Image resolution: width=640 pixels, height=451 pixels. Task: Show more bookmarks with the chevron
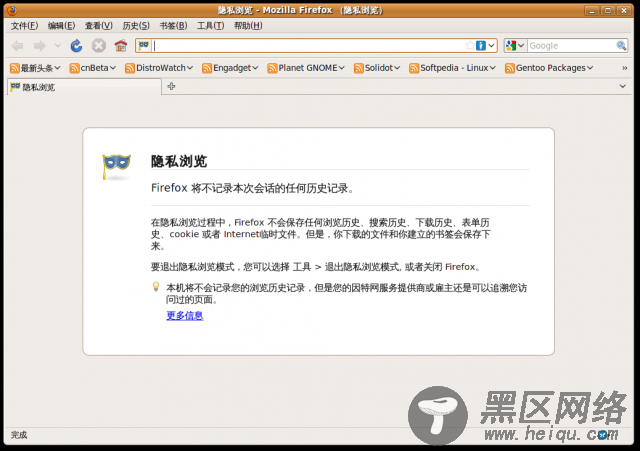click(624, 68)
